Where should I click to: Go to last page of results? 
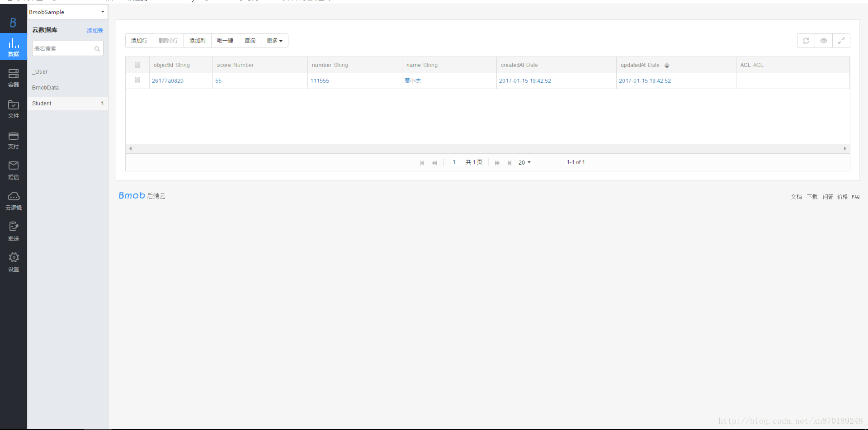pyautogui.click(x=509, y=163)
